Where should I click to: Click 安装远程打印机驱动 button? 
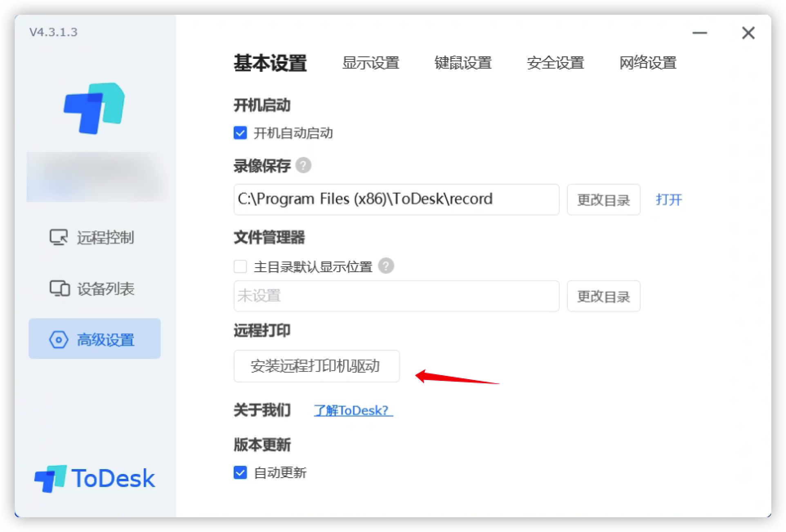316,366
